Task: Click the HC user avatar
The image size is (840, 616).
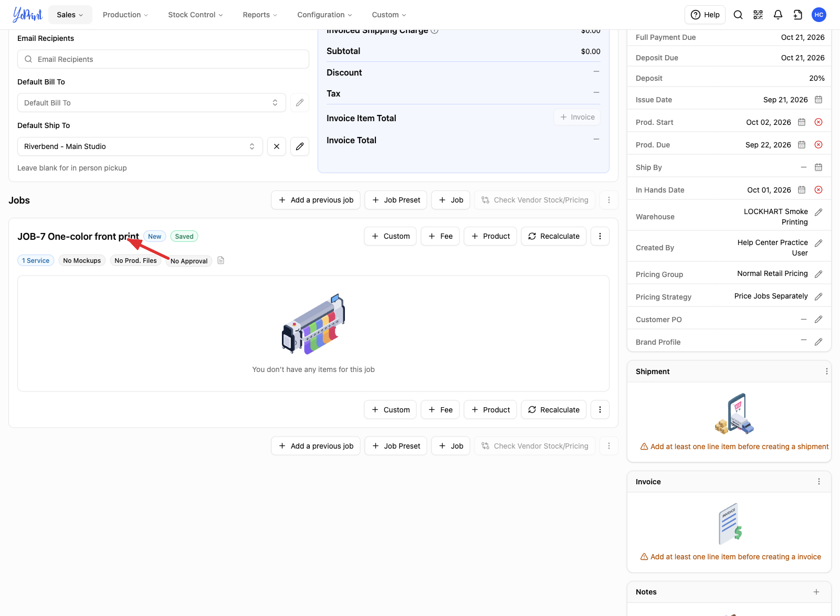Action: pyautogui.click(x=819, y=15)
